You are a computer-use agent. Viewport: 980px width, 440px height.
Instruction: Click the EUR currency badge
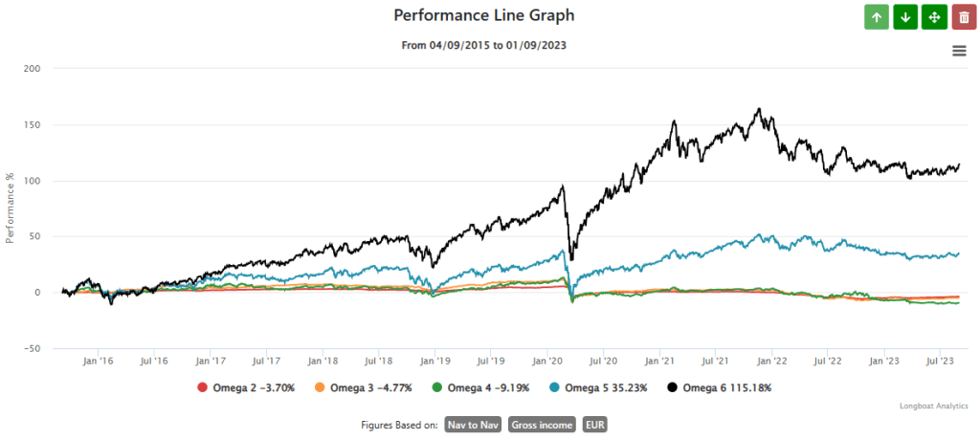[x=597, y=425]
